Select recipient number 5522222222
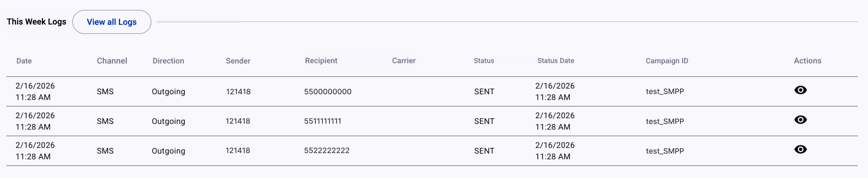 327,151
